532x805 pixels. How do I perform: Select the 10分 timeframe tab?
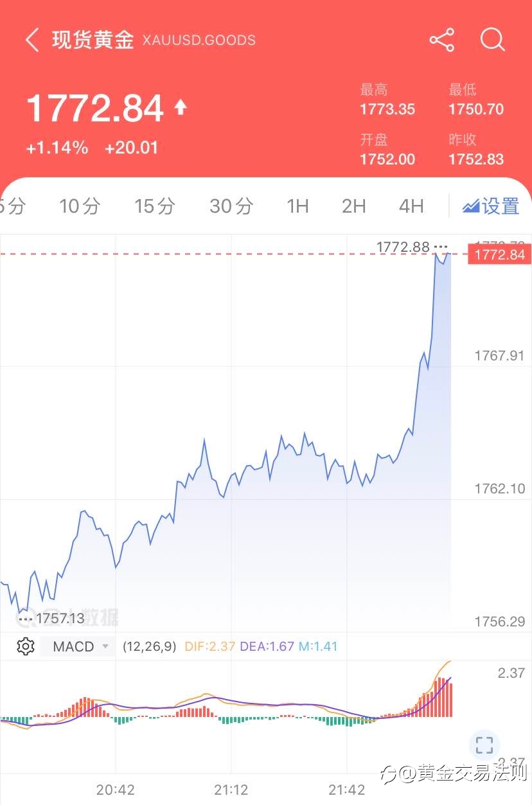(80, 206)
